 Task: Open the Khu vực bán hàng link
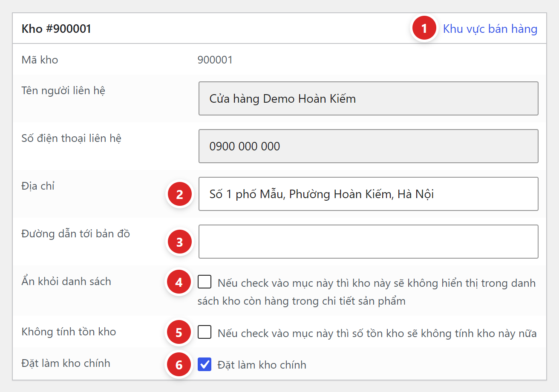(490, 29)
